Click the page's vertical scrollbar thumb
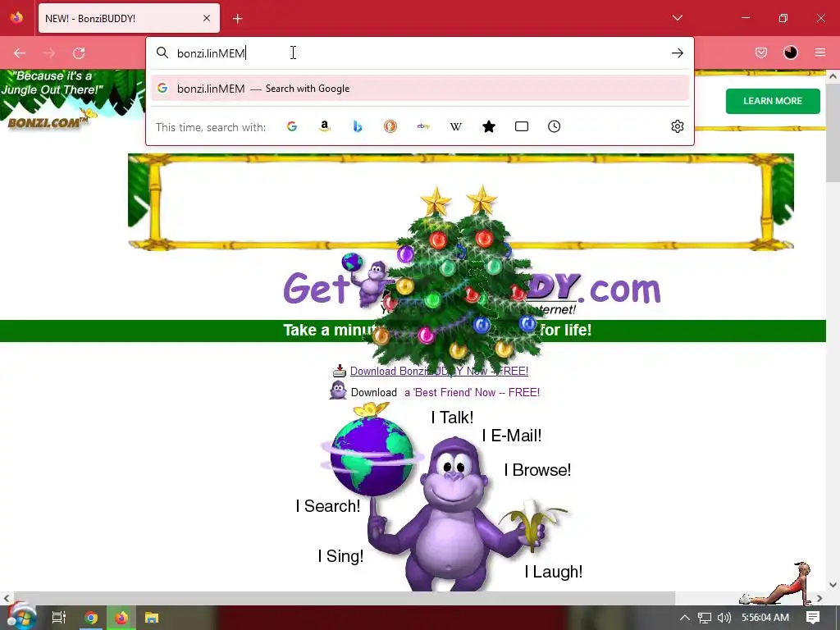This screenshot has width=840, height=630. (x=833, y=131)
